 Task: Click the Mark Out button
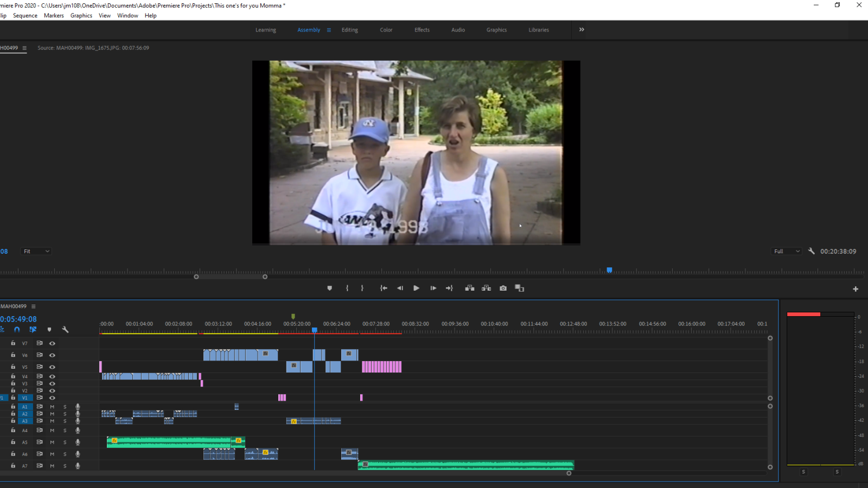click(x=362, y=288)
